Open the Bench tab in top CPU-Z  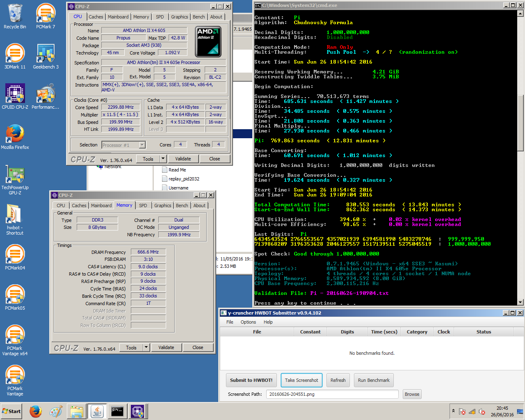pos(199,17)
